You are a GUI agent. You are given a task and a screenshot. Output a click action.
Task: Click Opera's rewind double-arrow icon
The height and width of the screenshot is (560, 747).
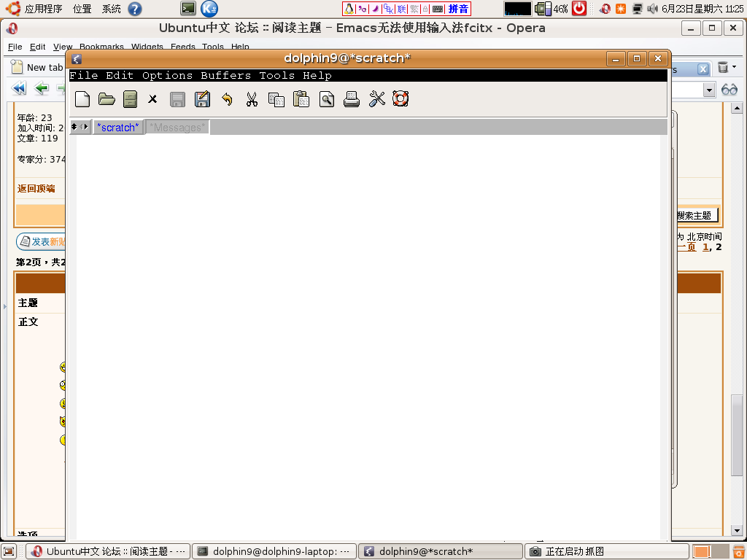pos(19,88)
